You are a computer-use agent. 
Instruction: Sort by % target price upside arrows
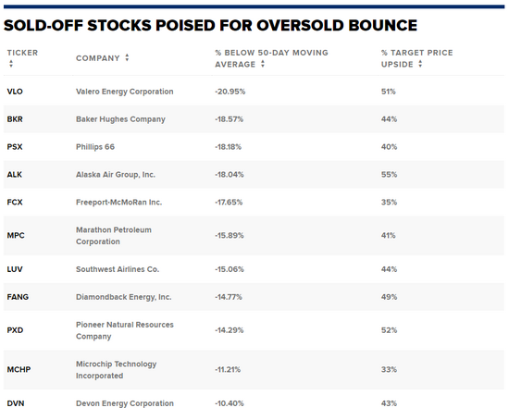click(420, 64)
